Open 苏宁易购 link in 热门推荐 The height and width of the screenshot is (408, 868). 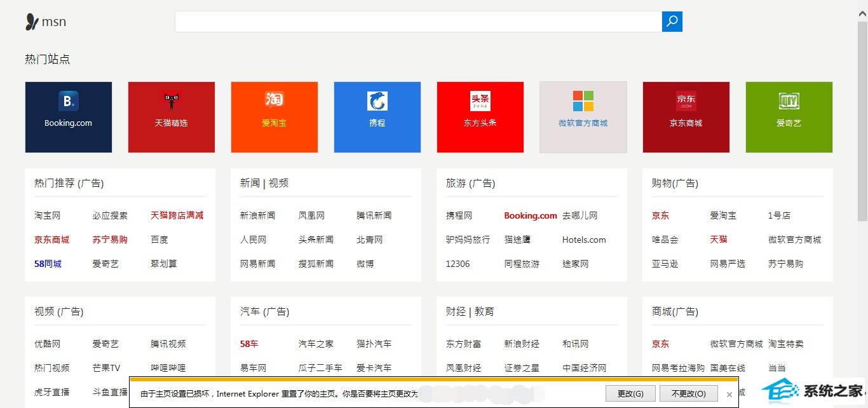pyautogui.click(x=110, y=240)
